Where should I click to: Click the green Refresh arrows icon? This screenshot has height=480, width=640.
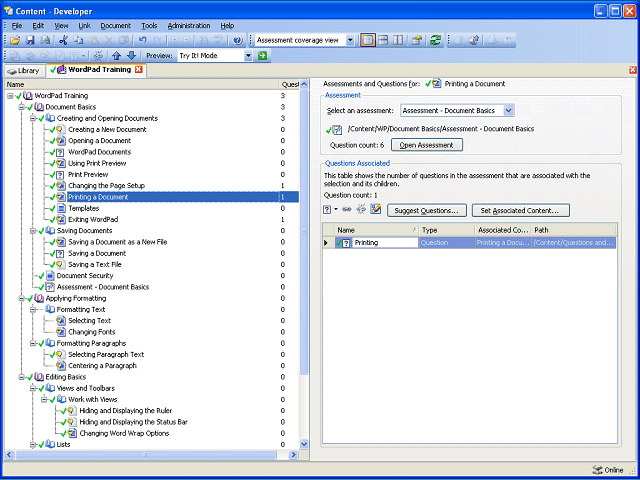click(436, 40)
